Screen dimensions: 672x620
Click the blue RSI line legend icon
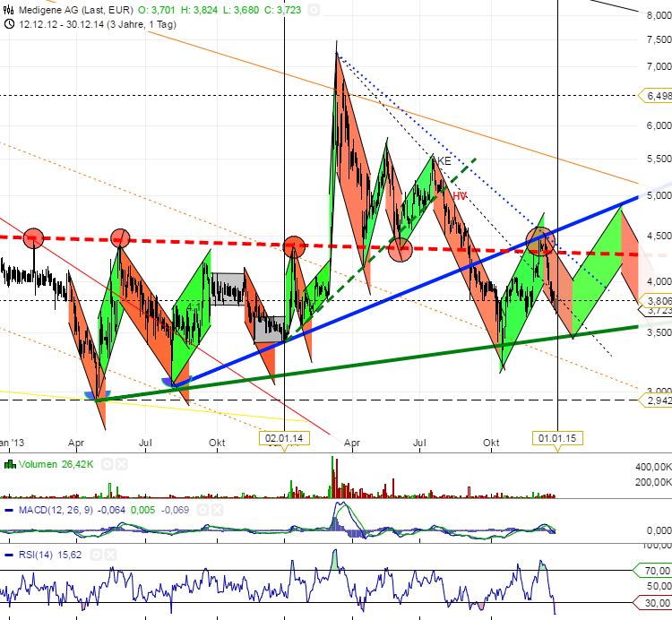(9, 555)
